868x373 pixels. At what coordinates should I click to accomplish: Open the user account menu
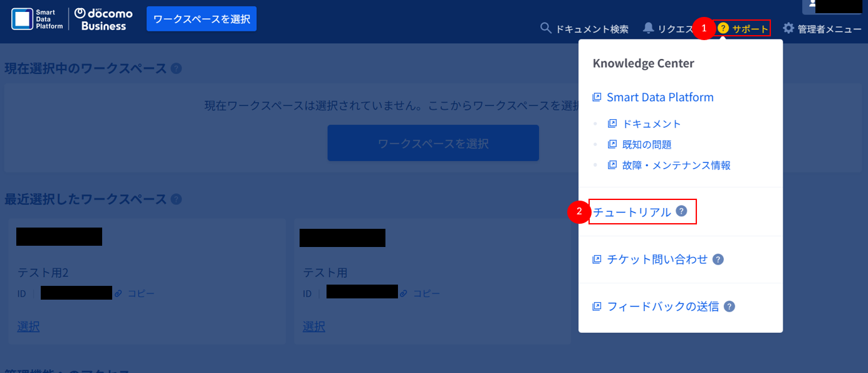point(835,6)
